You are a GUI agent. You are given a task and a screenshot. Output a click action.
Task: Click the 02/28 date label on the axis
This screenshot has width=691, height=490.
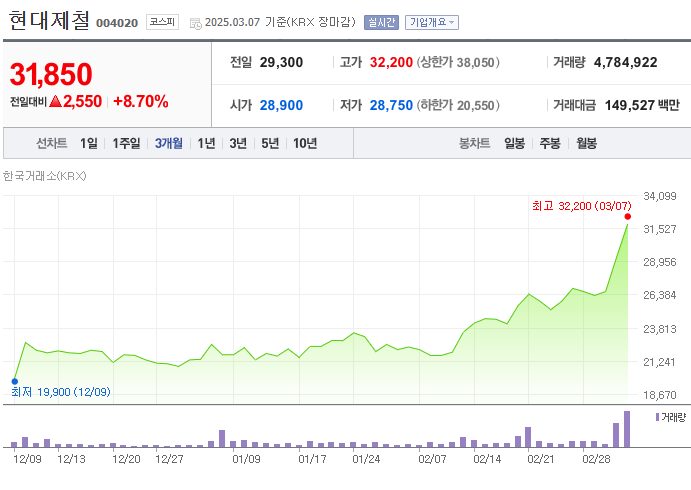(596, 459)
